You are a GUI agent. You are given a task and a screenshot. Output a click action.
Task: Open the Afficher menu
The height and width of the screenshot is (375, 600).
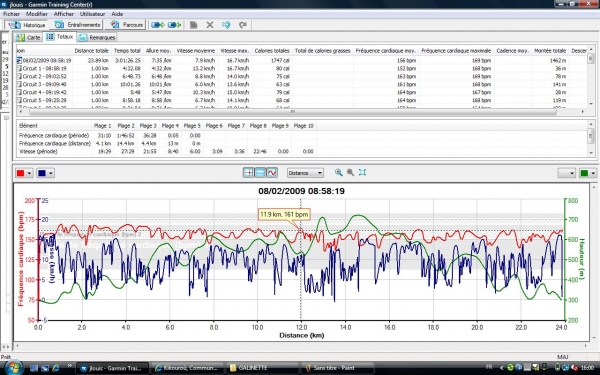click(x=64, y=14)
